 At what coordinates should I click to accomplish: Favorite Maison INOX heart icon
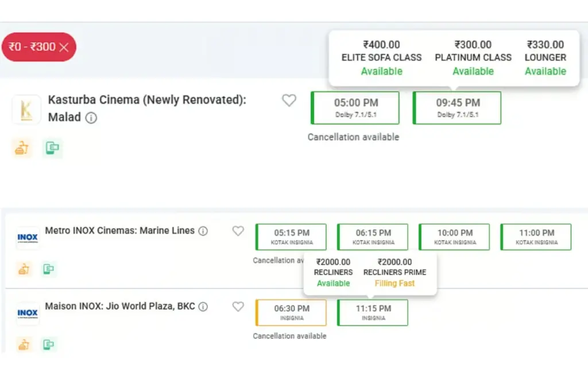[x=238, y=306]
